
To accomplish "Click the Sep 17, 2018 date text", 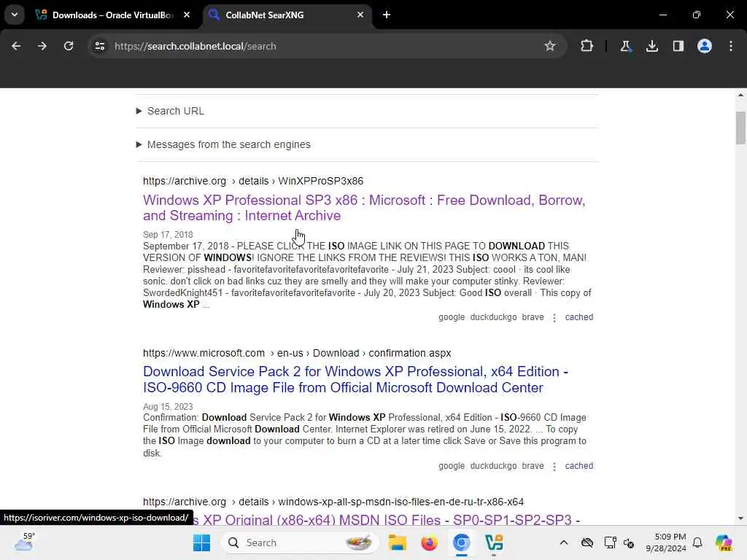I will coord(168,235).
